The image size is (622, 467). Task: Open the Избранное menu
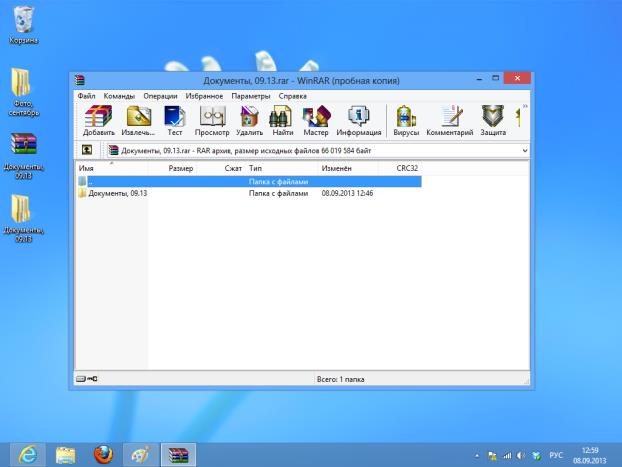click(x=204, y=96)
